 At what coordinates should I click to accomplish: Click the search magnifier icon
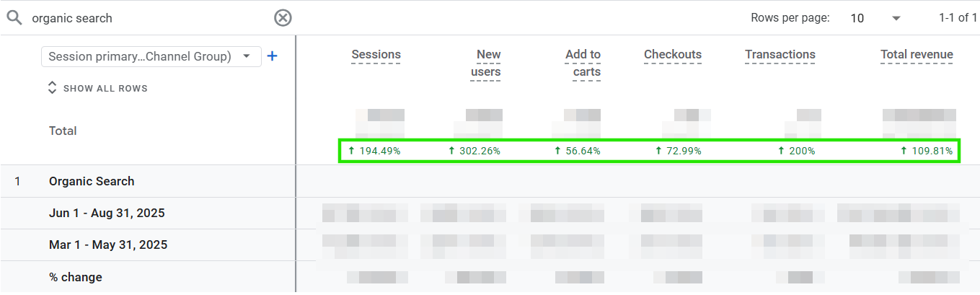pyautogui.click(x=14, y=18)
